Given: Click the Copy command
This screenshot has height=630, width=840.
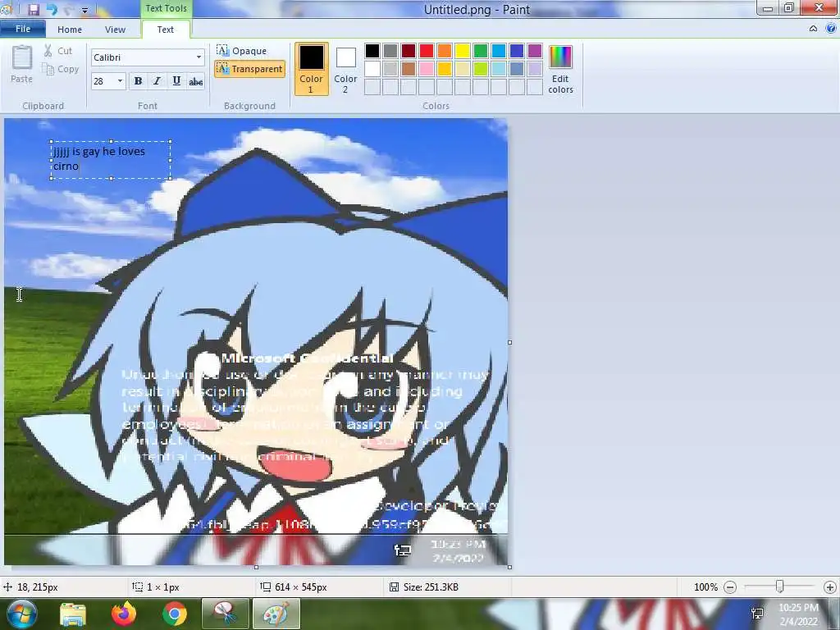Looking at the screenshot, I should (61, 69).
